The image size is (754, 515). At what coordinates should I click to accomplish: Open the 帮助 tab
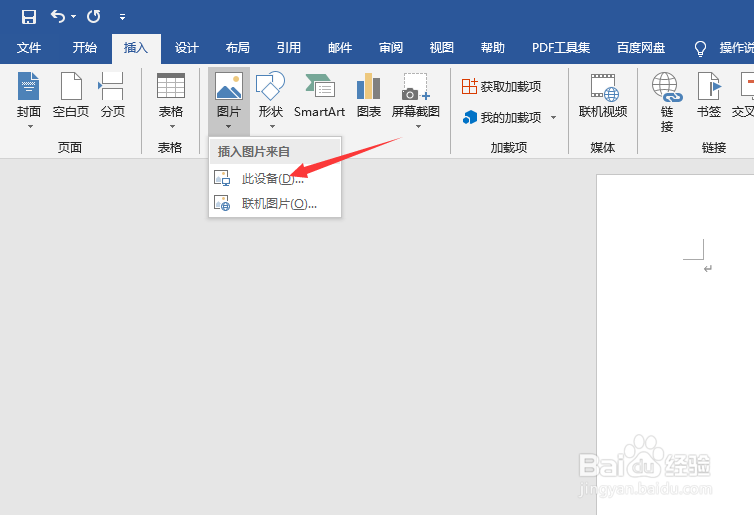point(492,48)
